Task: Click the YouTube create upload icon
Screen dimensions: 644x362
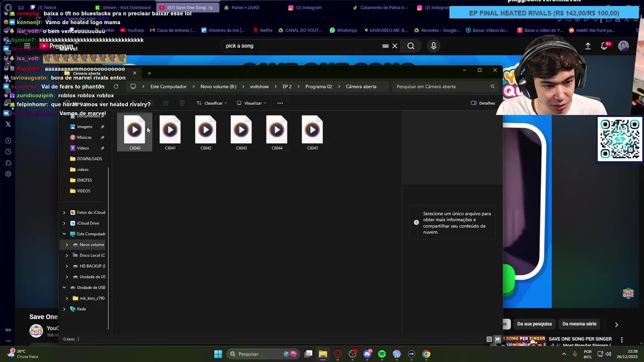Action: tap(588, 46)
